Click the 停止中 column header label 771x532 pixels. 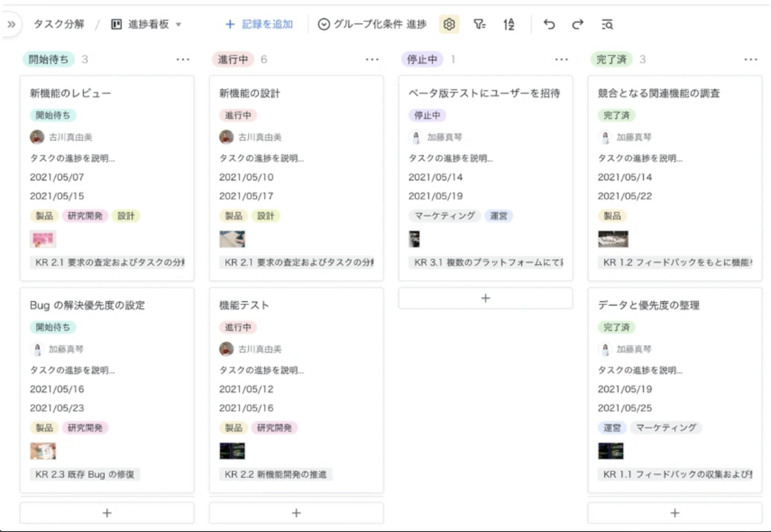tap(422, 60)
